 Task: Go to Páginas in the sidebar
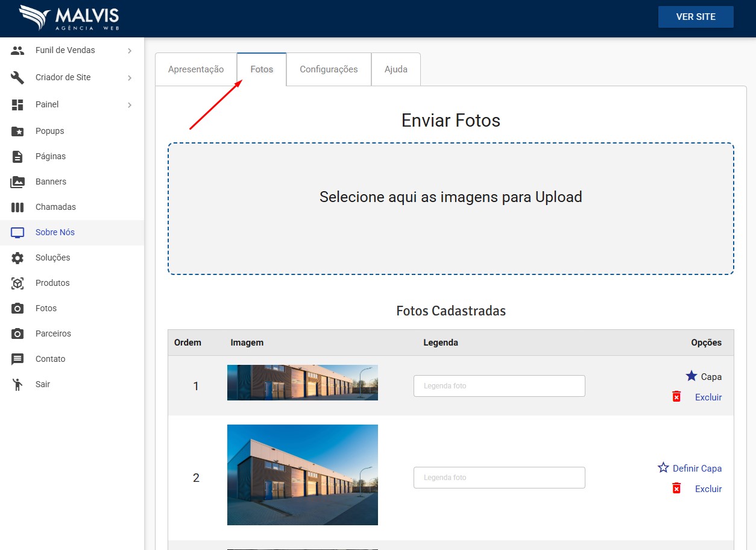point(72,156)
